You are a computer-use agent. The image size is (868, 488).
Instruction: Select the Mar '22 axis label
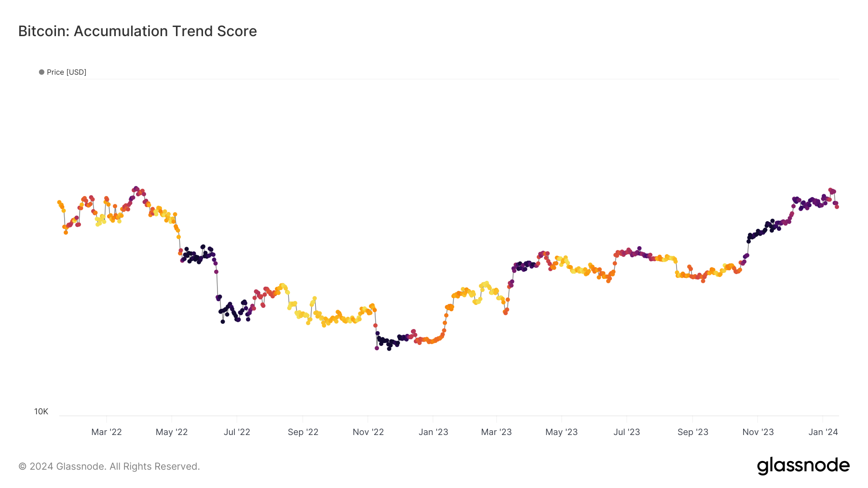pyautogui.click(x=107, y=432)
